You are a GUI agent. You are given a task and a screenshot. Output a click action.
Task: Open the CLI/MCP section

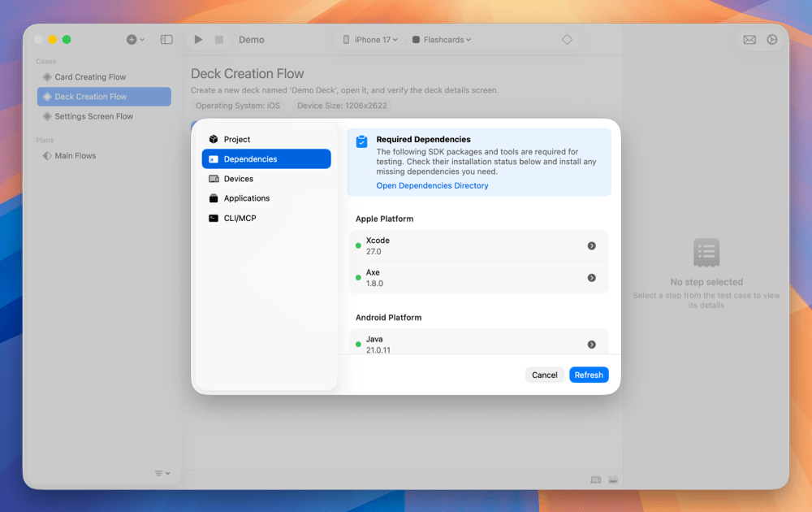point(266,218)
